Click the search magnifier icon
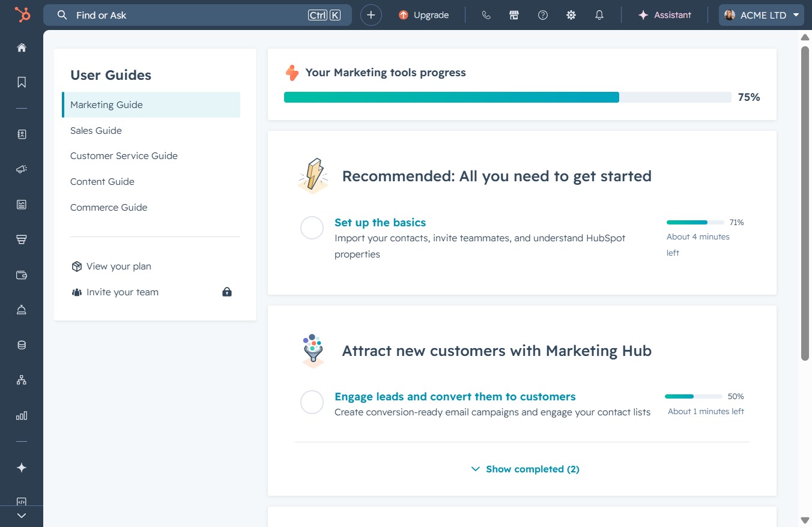This screenshot has width=812, height=527. click(62, 15)
